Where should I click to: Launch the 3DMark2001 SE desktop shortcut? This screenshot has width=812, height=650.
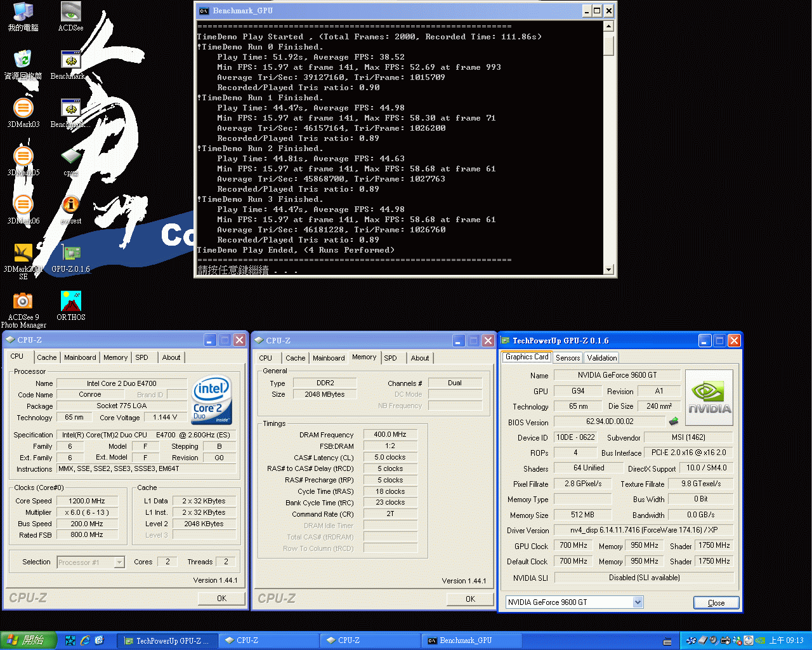[23, 262]
